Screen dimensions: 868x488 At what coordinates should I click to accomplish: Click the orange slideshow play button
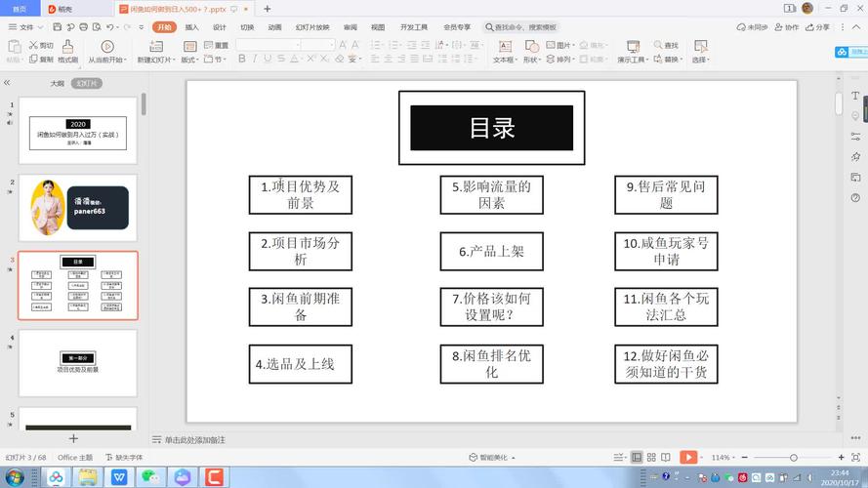[x=688, y=457]
